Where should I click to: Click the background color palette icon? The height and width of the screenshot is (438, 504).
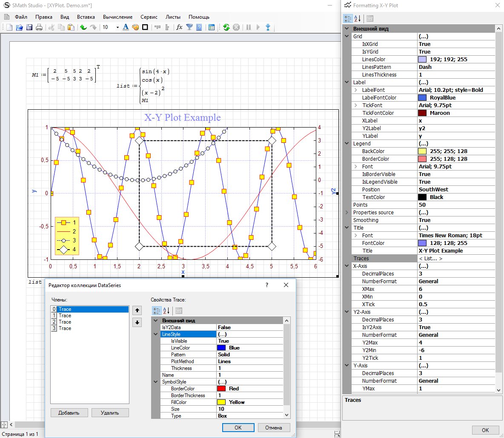tap(135, 27)
